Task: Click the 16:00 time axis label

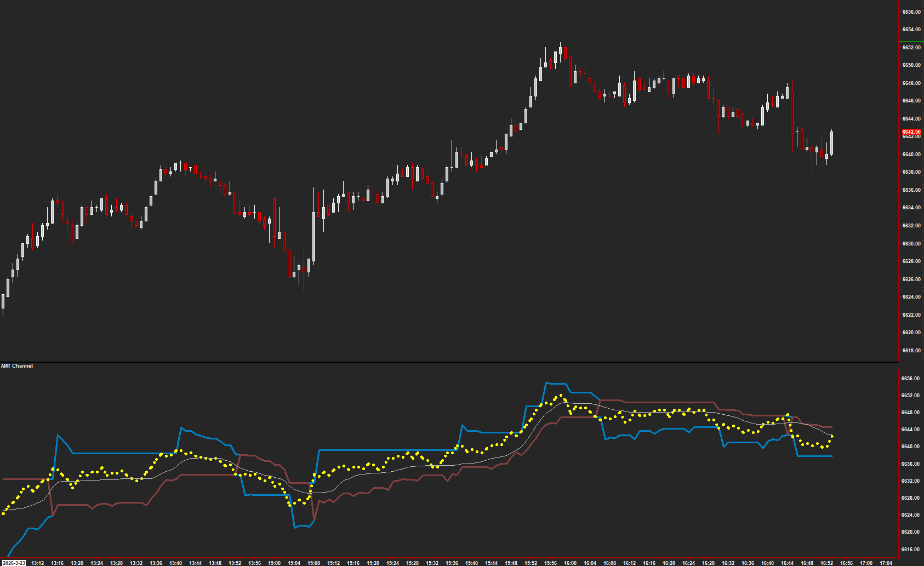Action: 570,563
